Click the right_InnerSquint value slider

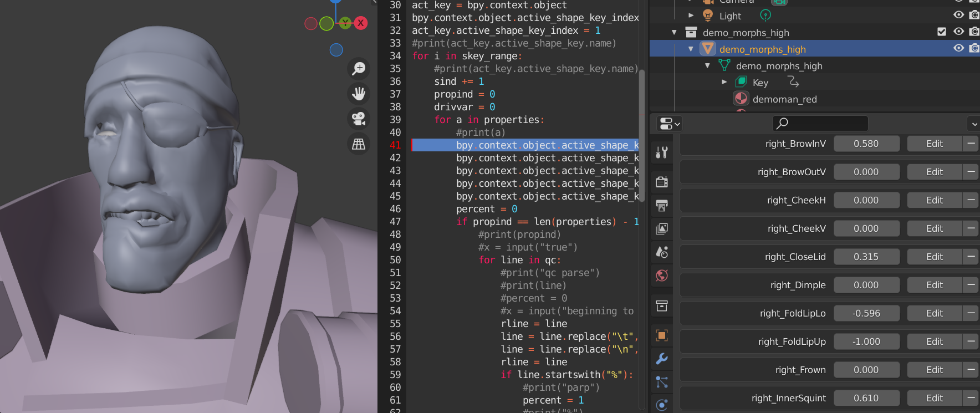tap(867, 398)
